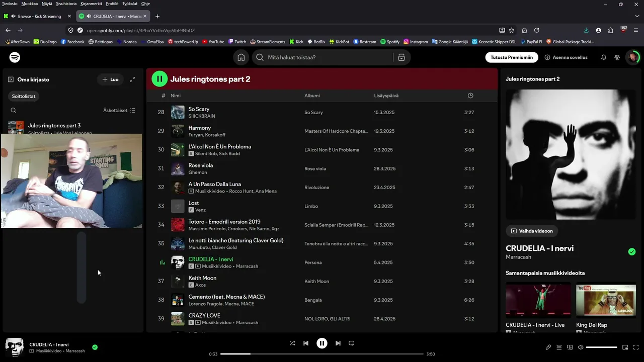Screen dimensions: 644x362
Task: Toggle repeat mode
Action: coord(352,343)
